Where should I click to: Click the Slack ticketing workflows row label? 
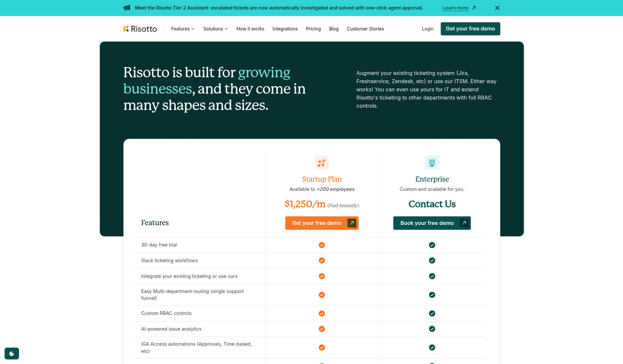point(169,260)
